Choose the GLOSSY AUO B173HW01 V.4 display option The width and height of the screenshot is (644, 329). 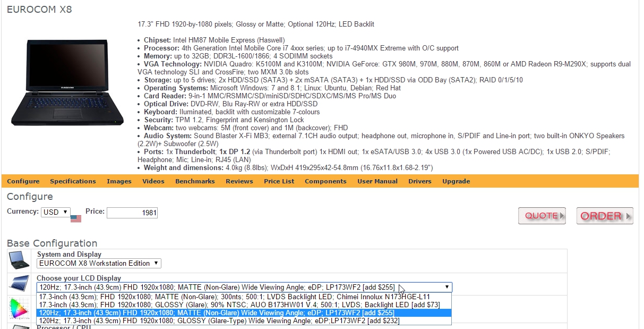[x=244, y=305]
